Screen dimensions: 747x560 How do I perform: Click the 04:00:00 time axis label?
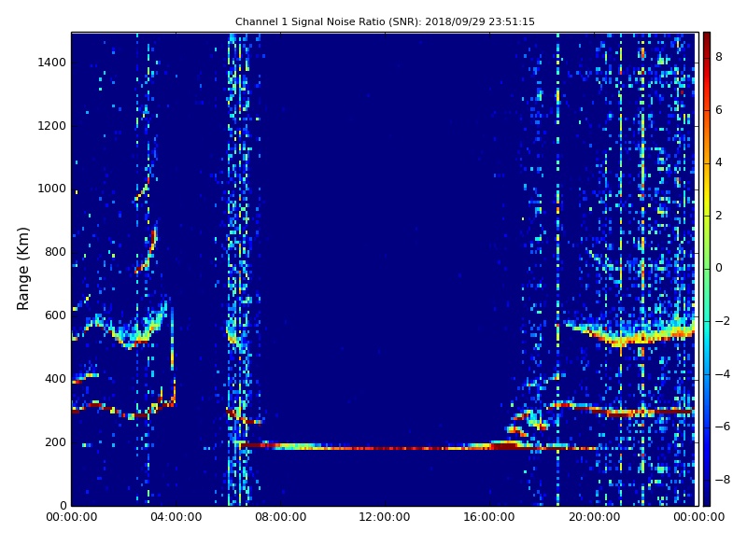176,517
